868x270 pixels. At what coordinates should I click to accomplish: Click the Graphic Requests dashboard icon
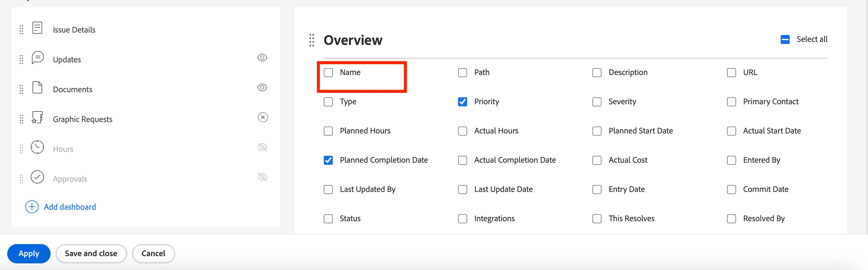(37, 118)
